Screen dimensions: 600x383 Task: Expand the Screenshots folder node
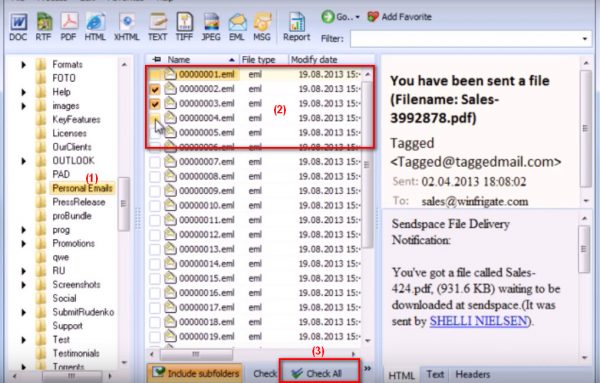point(24,285)
